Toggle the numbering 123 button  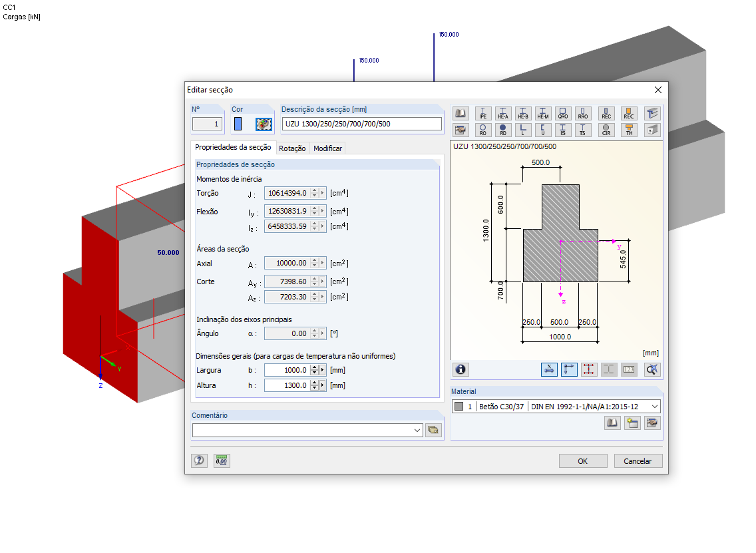tap(629, 369)
